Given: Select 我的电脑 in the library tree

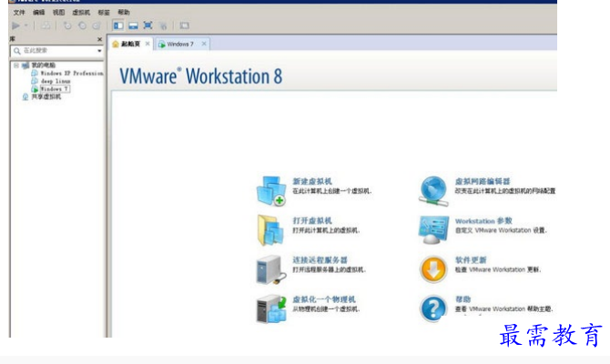Looking at the screenshot, I should [43, 65].
